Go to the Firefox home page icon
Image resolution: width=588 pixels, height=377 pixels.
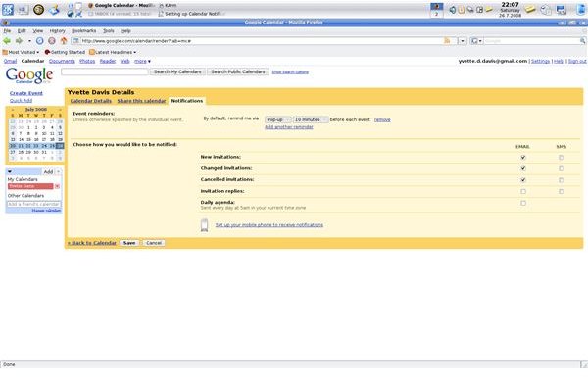tap(64, 40)
